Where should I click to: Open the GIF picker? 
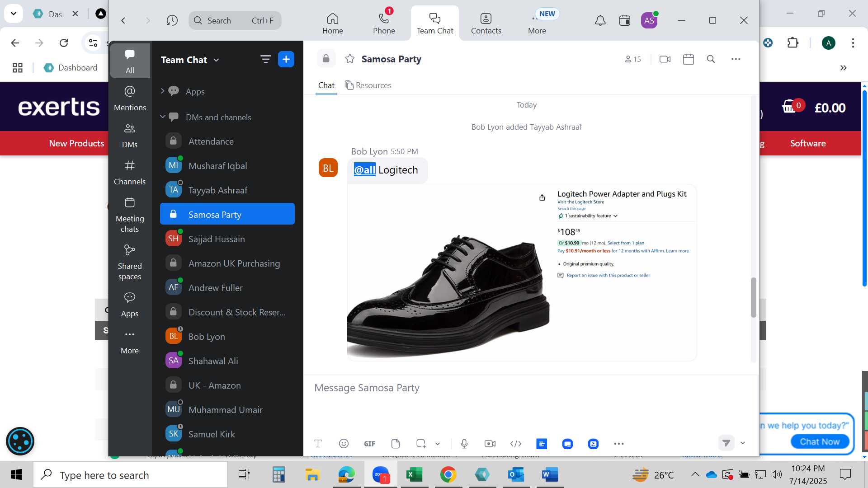369,444
